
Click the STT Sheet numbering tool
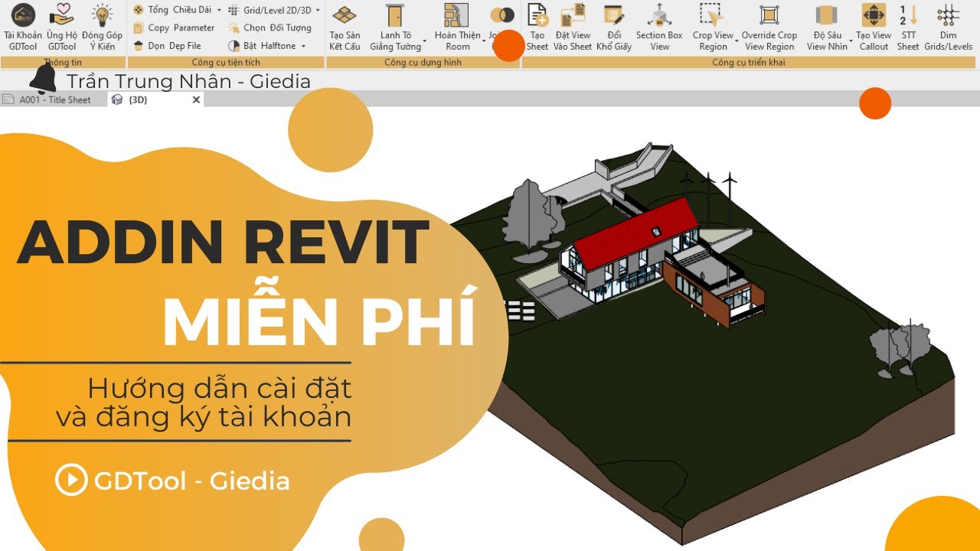point(908,27)
